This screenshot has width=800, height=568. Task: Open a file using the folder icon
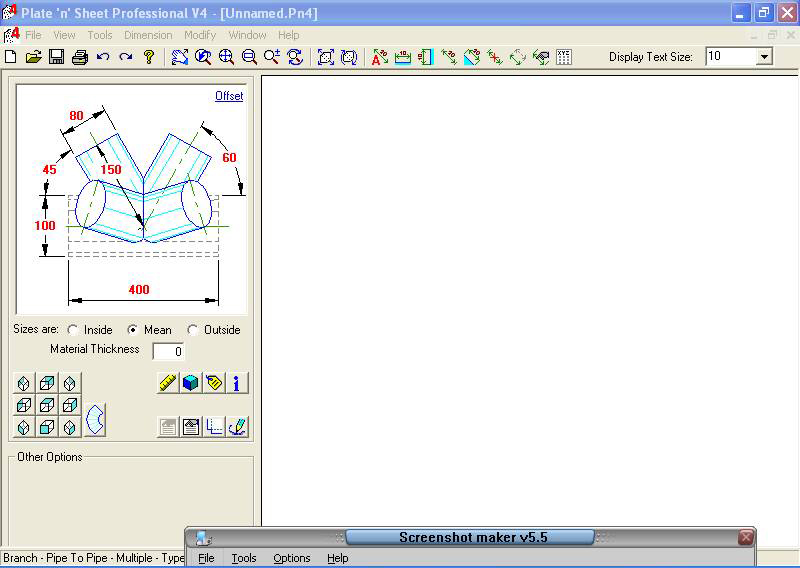(33, 57)
